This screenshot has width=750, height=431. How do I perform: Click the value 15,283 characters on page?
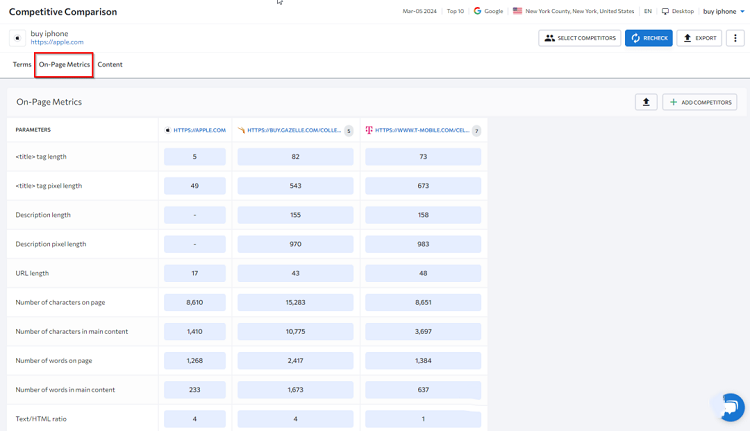(296, 302)
